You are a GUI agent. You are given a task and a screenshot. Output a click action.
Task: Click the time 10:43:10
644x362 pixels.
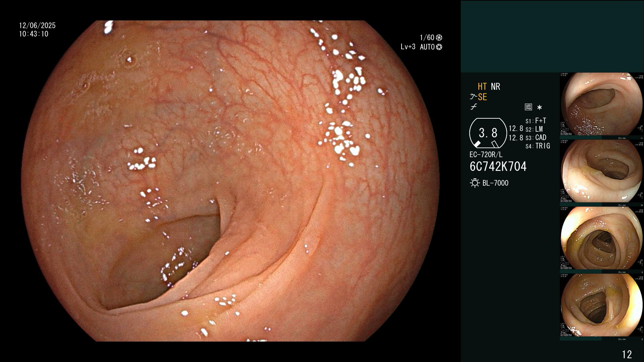(34, 34)
